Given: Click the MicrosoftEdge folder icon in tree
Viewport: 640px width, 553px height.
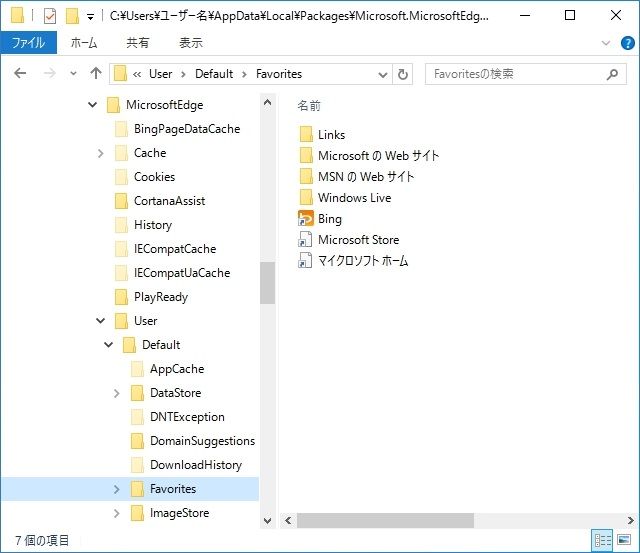Looking at the screenshot, I should pos(113,105).
